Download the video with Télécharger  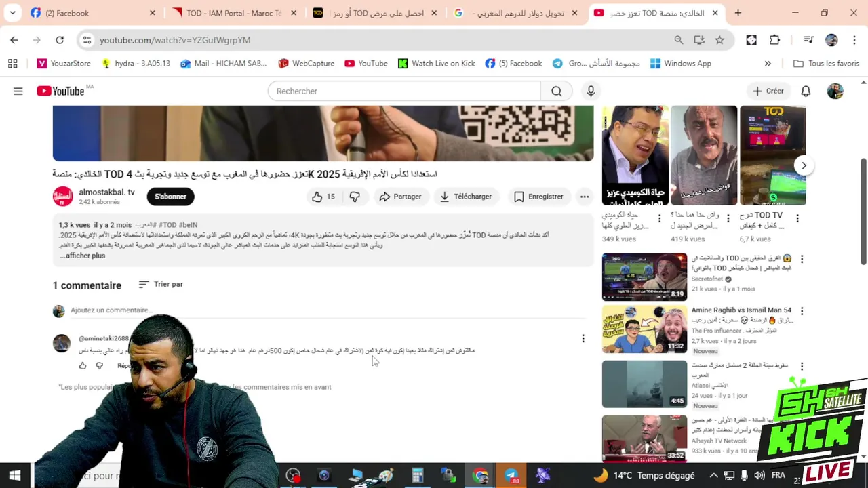466,197
